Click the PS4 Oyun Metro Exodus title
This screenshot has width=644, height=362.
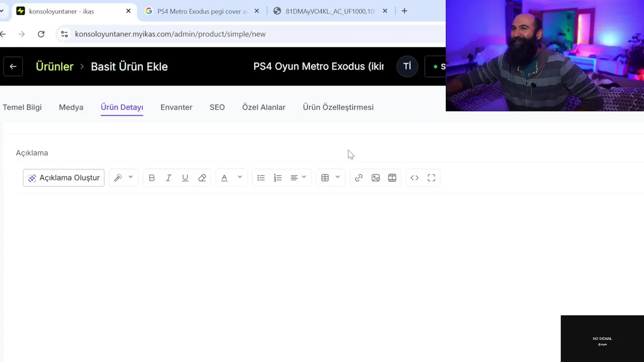(x=318, y=66)
